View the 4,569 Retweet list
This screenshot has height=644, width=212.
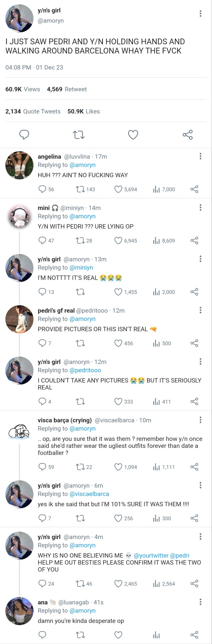[67, 89]
